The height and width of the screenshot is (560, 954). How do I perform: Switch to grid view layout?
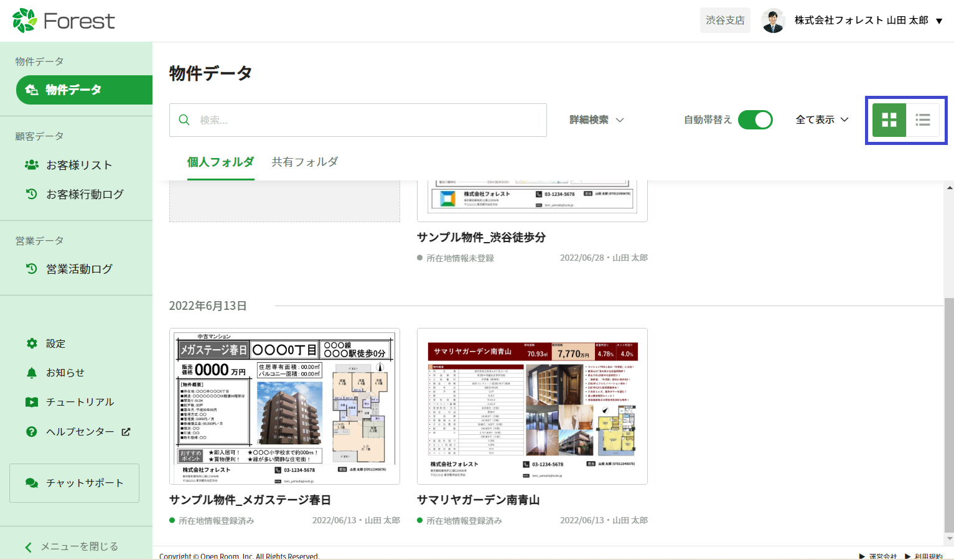pos(889,120)
